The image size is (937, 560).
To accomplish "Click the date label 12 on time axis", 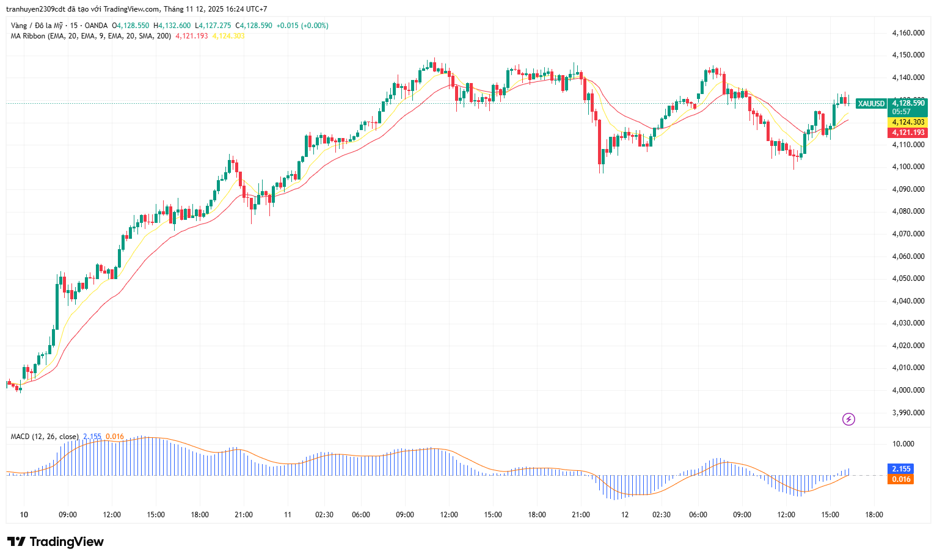I will coord(625,515).
